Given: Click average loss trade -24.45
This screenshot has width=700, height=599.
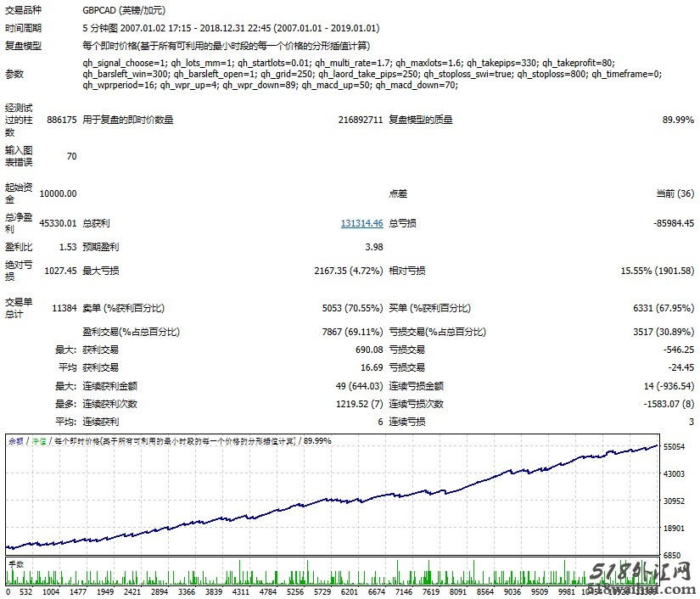Looking at the screenshot, I should tap(680, 367).
